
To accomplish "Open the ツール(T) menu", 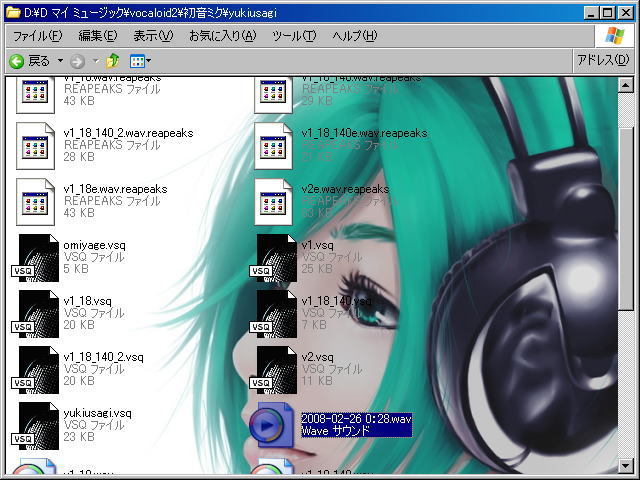I will (294, 36).
